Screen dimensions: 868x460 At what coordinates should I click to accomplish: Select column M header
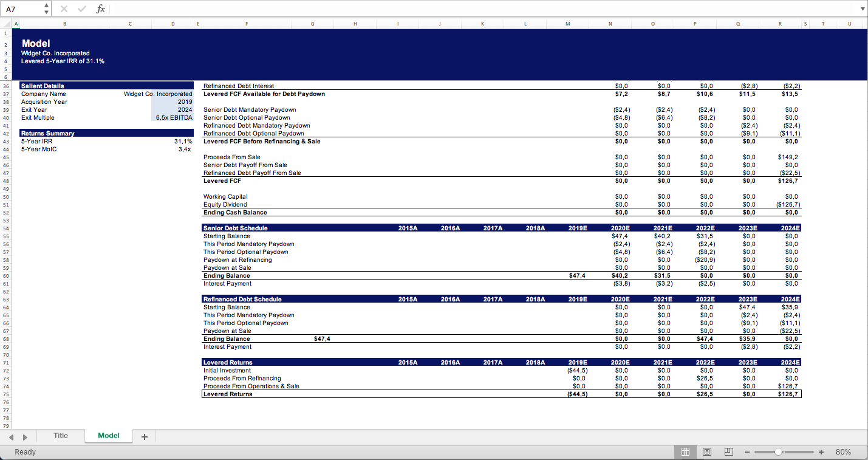pos(567,24)
